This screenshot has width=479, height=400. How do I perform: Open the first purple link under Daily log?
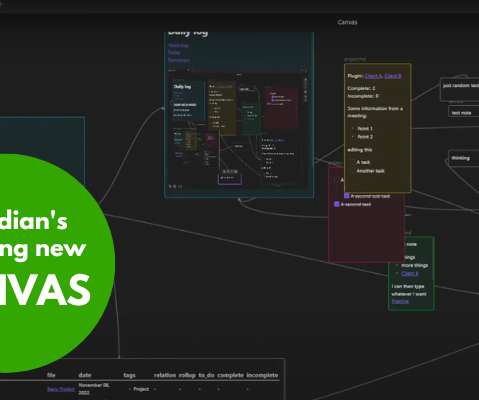178,45
